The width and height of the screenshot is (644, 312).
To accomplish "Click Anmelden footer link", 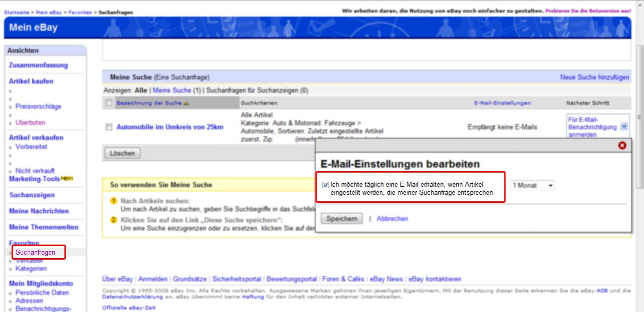I will 153,279.
